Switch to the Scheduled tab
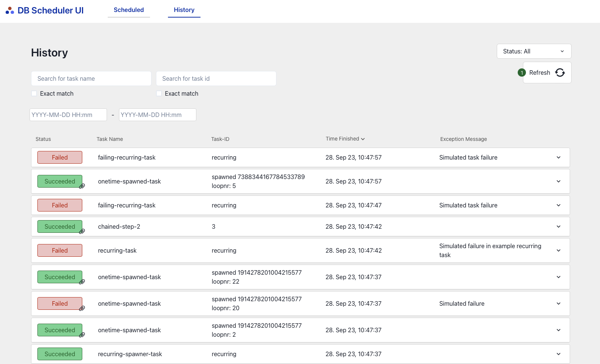The height and width of the screenshot is (364, 600). [x=129, y=10]
